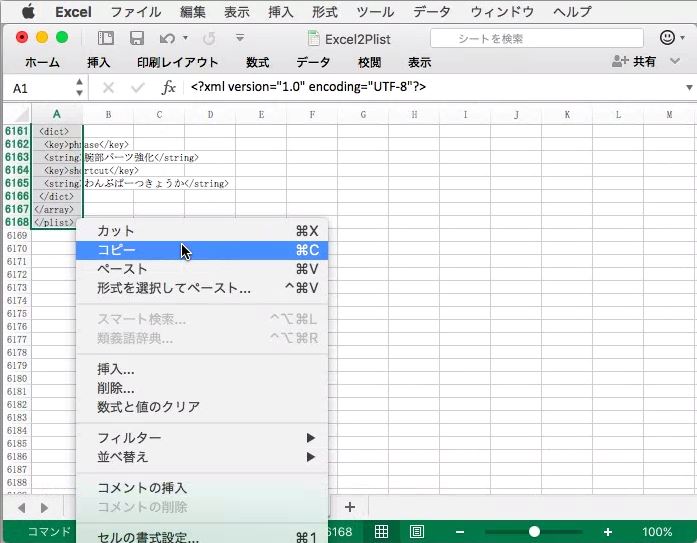
Task: Select the column A header
Action: click(x=57, y=115)
